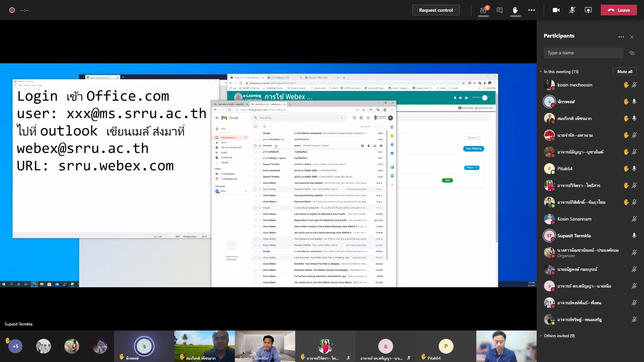
Task: Click the Request control button
Action: (x=436, y=10)
